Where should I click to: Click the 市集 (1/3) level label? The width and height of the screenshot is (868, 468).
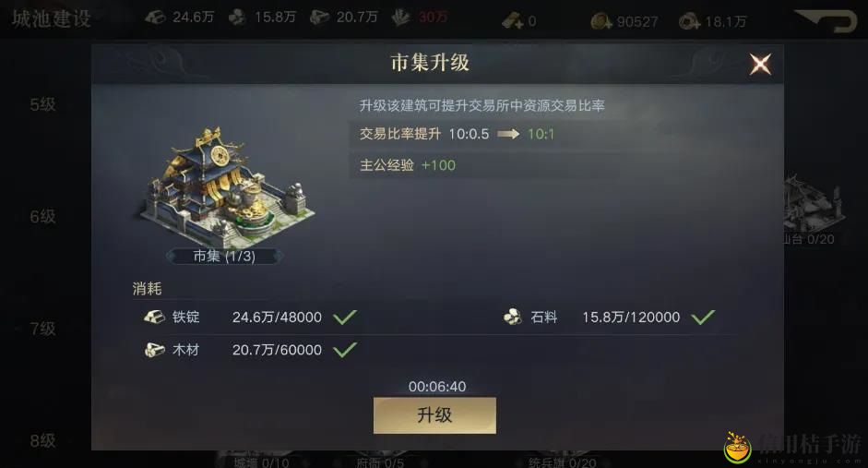point(224,256)
